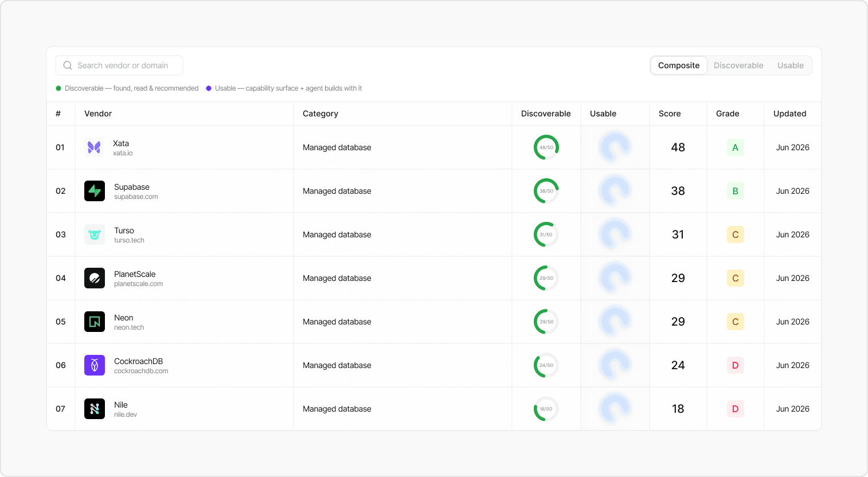The width and height of the screenshot is (868, 477).
Task: Click the score 31 for Turso
Action: [678, 234]
